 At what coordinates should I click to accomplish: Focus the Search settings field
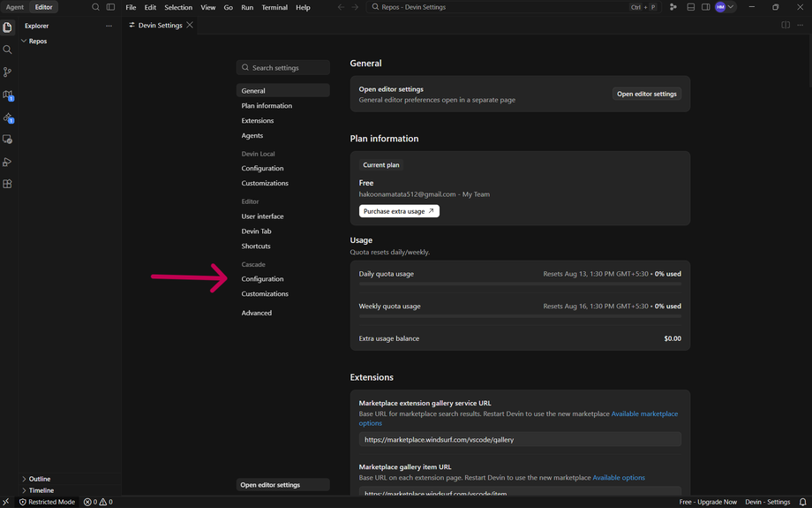[x=282, y=67]
